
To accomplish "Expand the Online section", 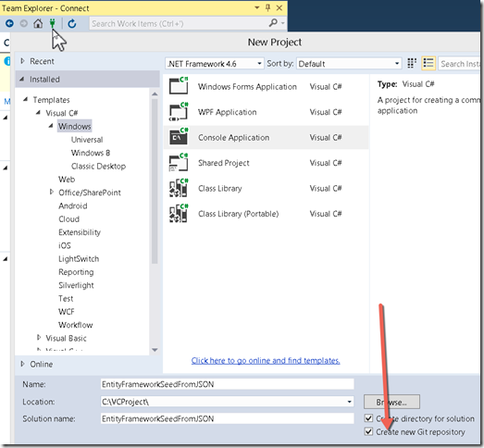I will pos(22,364).
